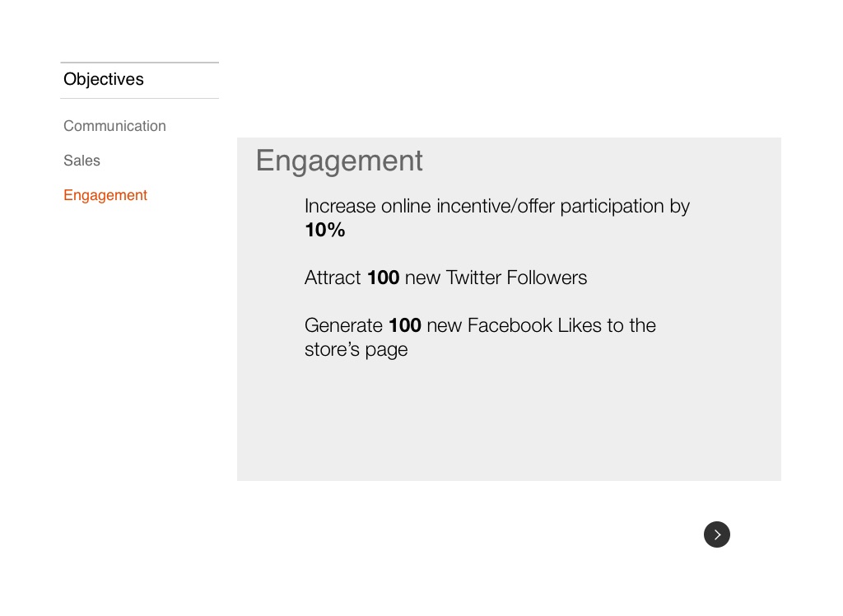The width and height of the screenshot is (843, 616).
Task: Click the word 'Attract' in Twitter objective
Action: pyautogui.click(x=333, y=278)
